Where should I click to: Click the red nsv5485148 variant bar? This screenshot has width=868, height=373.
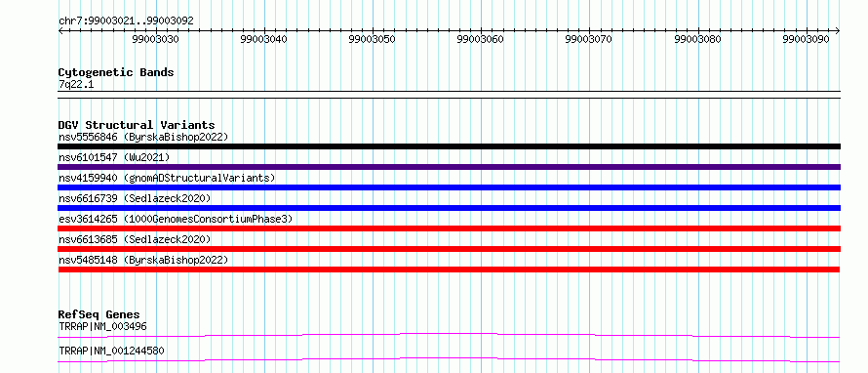tap(449, 269)
